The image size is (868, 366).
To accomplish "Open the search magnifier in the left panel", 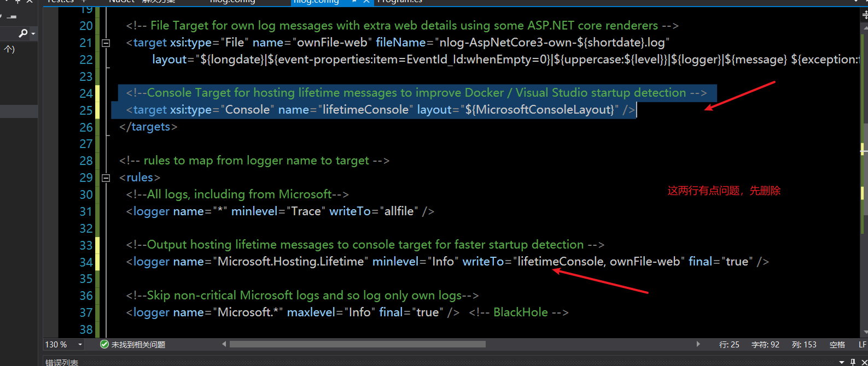I will (22, 34).
